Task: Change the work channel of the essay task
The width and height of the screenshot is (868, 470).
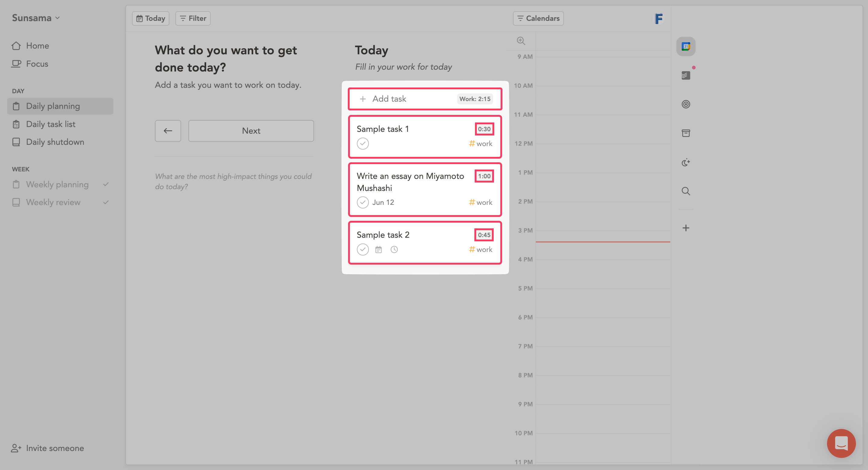Action: (x=480, y=202)
